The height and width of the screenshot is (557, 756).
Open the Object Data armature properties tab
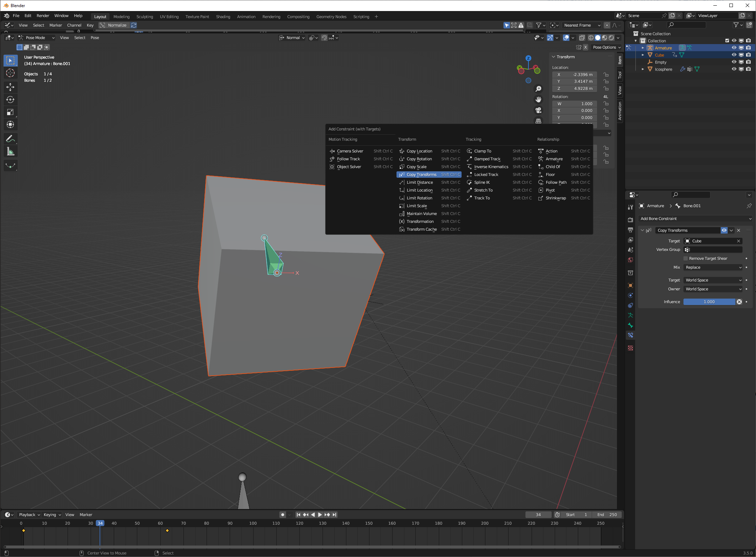[630, 315]
